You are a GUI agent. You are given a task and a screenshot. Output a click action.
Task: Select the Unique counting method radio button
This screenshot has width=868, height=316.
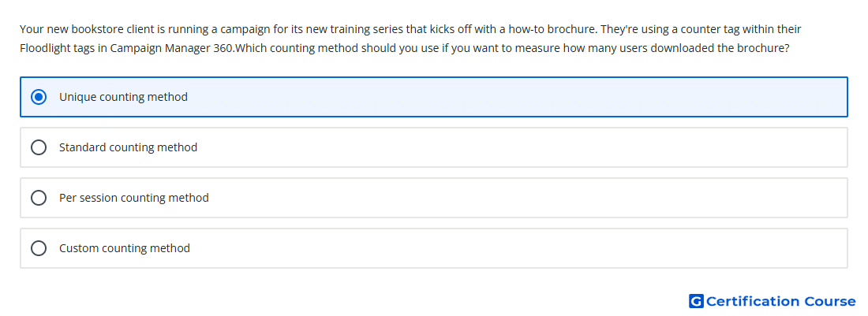click(39, 97)
